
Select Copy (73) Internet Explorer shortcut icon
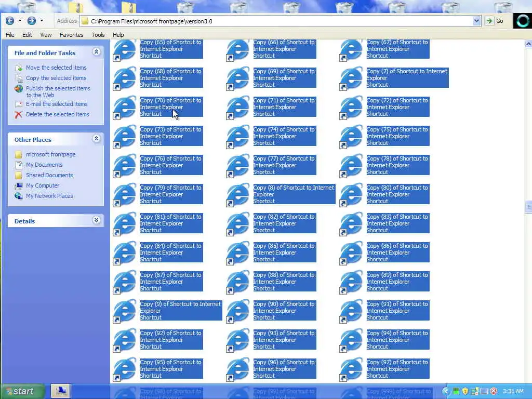pyautogui.click(x=125, y=137)
